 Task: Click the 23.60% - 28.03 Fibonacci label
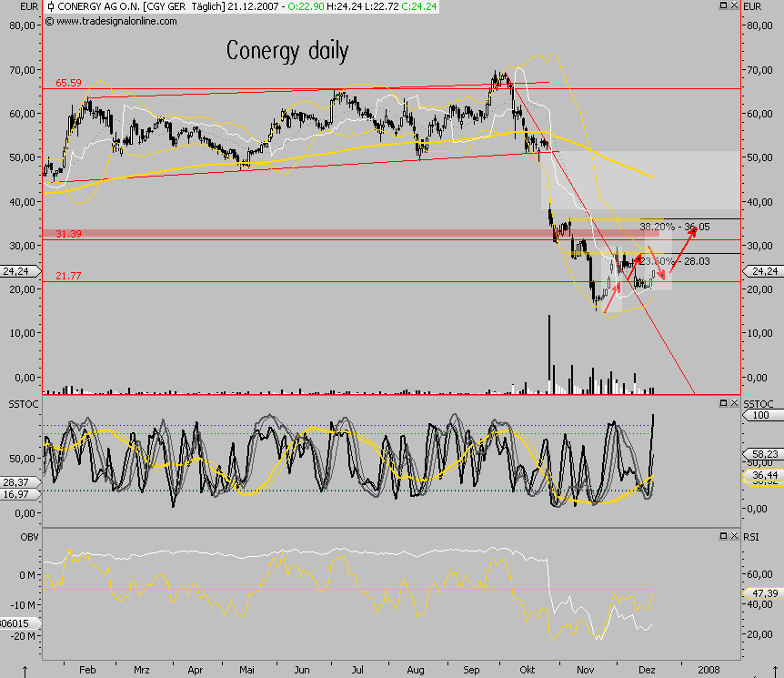[x=673, y=259]
